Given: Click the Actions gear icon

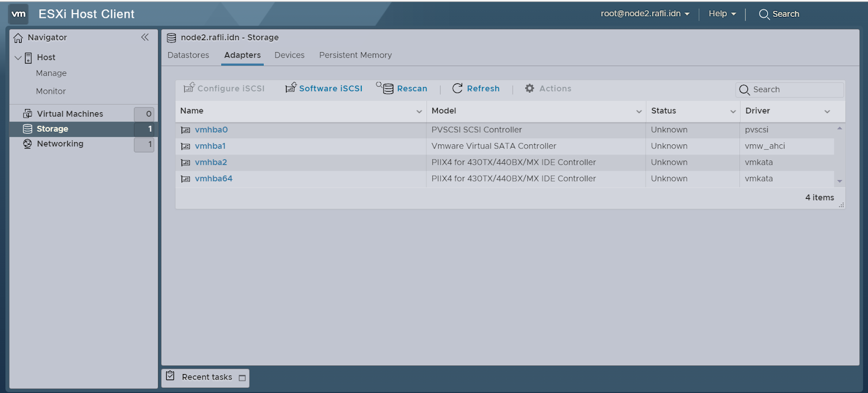Looking at the screenshot, I should tap(529, 88).
